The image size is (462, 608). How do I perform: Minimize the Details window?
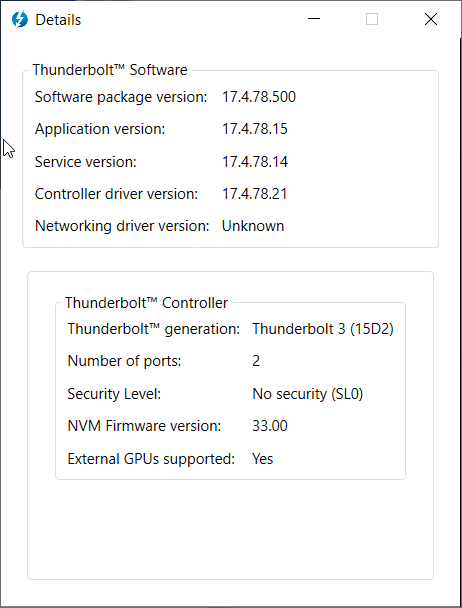point(314,19)
